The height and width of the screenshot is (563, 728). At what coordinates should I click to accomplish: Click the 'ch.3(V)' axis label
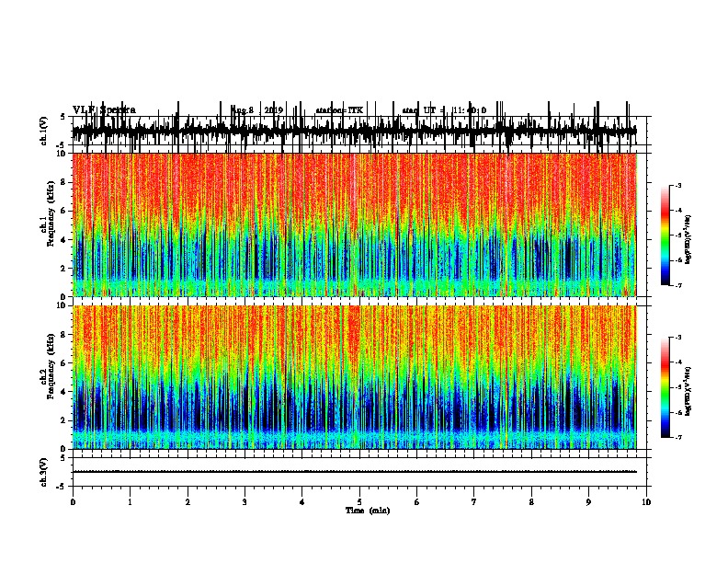pos(43,472)
